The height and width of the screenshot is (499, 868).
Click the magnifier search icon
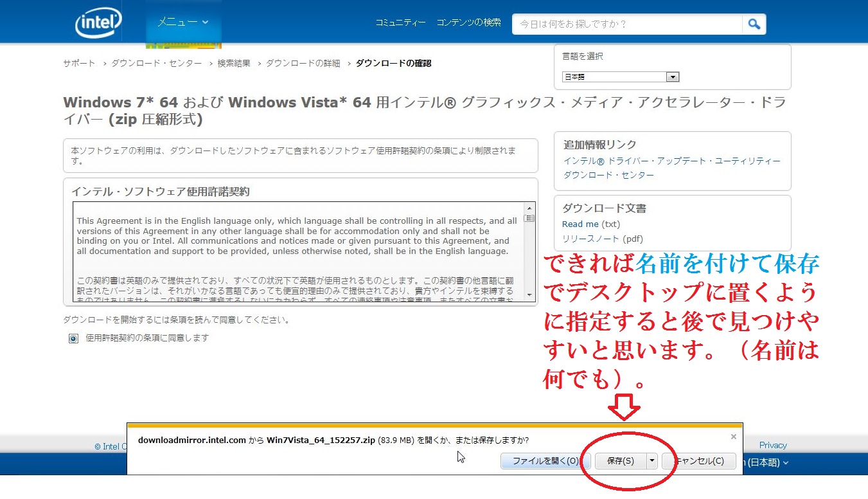point(754,24)
